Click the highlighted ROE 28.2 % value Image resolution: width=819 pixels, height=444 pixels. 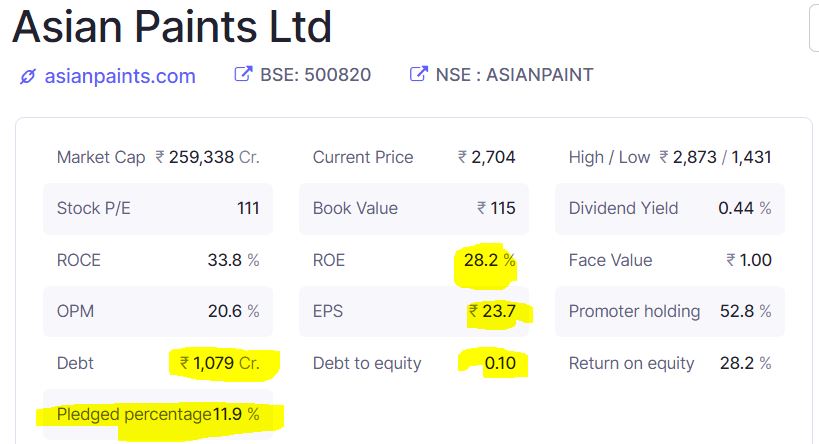pyautogui.click(x=489, y=260)
